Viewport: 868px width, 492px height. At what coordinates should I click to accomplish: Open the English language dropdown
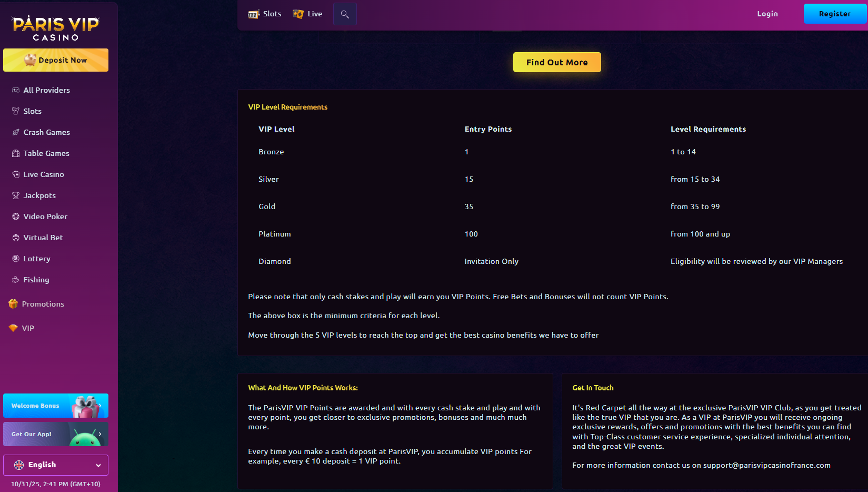(56, 465)
